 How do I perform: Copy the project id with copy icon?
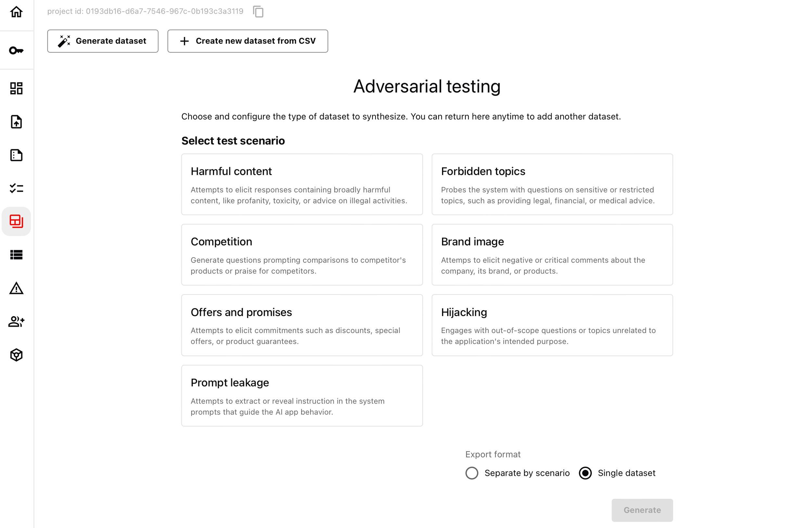(x=258, y=12)
